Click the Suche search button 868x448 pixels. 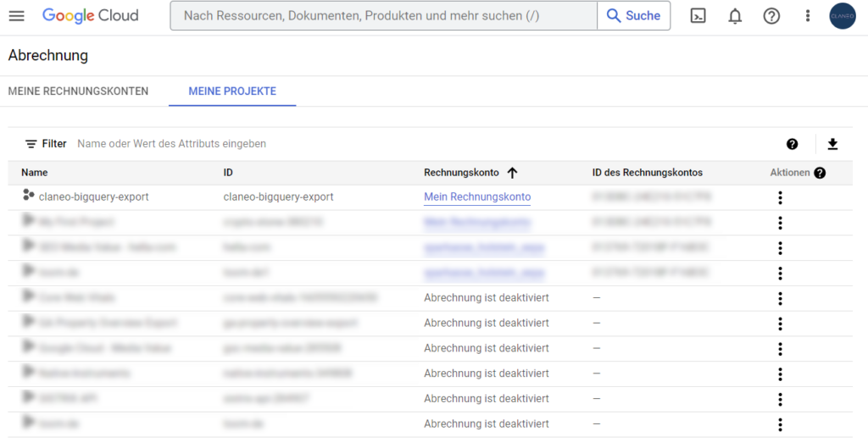(x=634, y=15)
